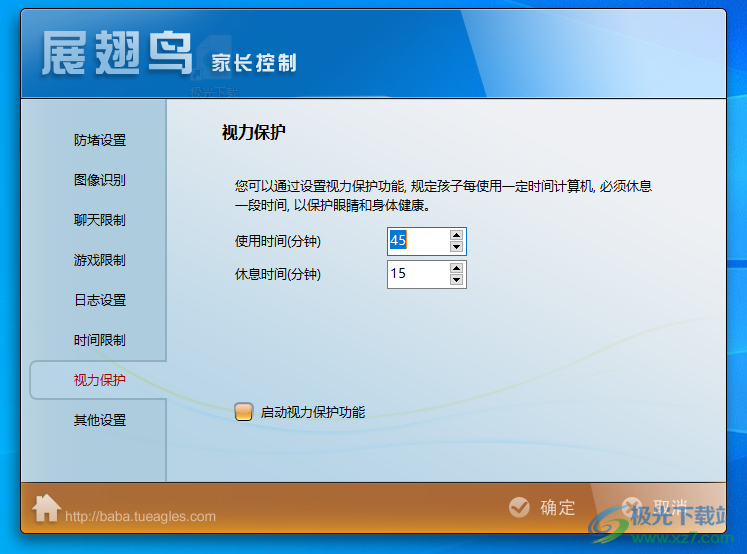Select the 聊天限制 tab
Image resolution: width=747 pixels, height=554 pixels.
click(99, 220)
